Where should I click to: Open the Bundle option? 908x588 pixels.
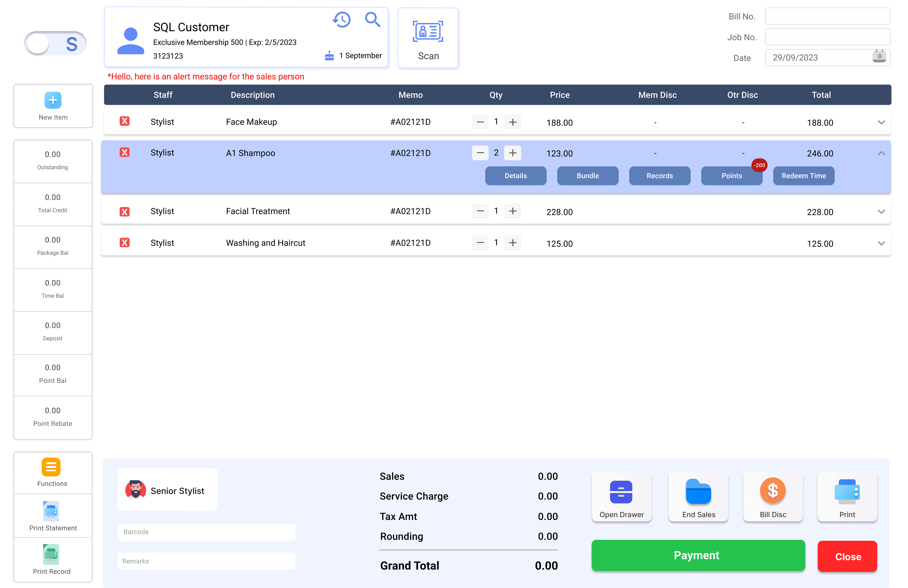(x=588, y=176)
